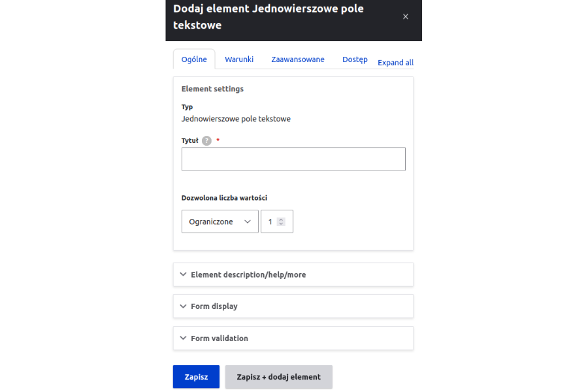The height and width of the screenshot is (392, 588).
Task: Expand the Form validation section
Action: click(293, 338)
